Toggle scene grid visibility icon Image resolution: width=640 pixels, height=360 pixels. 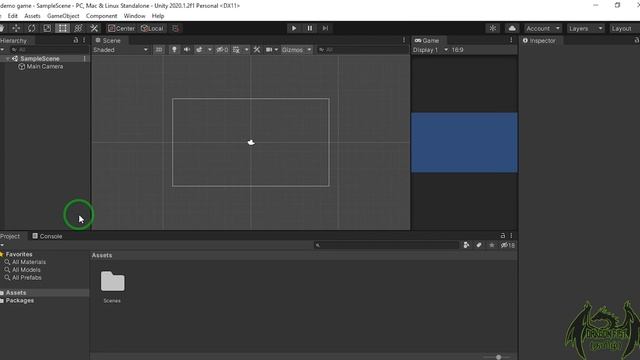point(236,50)
